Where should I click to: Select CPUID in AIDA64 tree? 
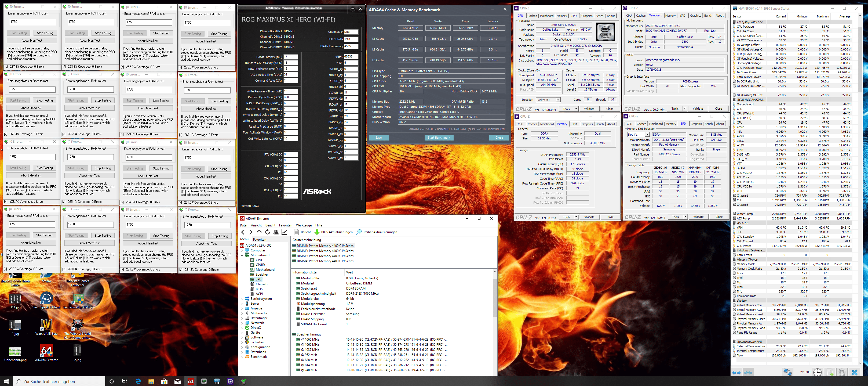click(x=260, y=265)
